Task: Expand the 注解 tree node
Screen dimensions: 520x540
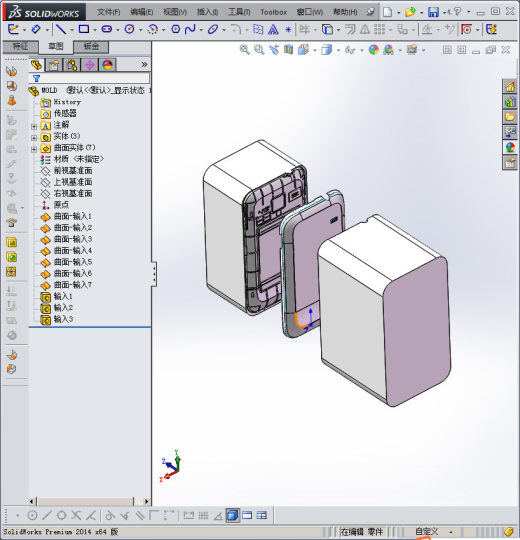Action: coord(34,127)
